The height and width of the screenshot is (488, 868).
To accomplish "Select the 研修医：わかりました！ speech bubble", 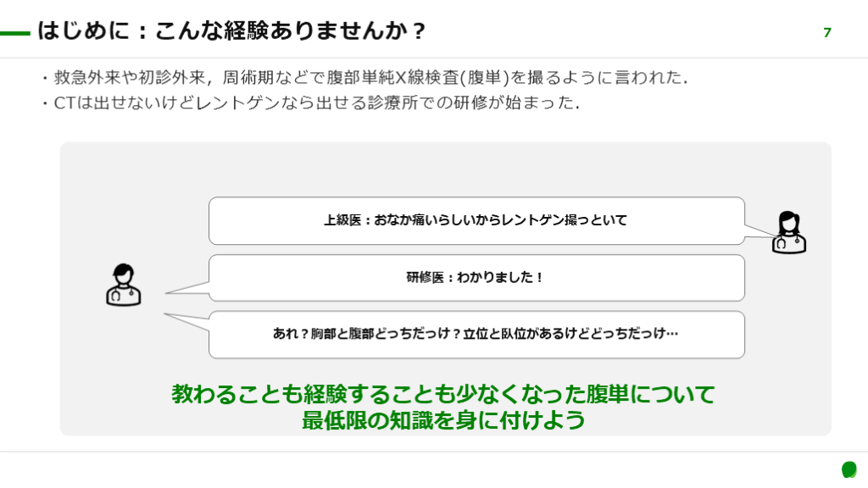I will 476,277.
